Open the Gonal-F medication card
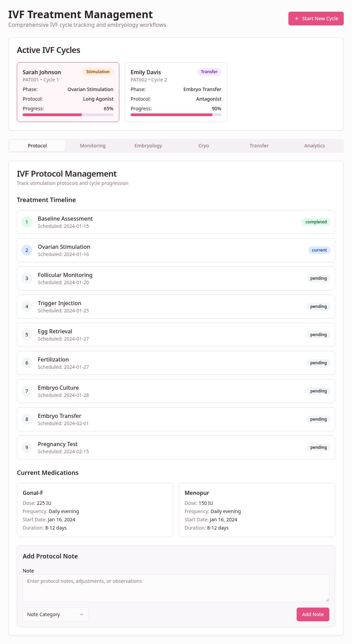Viewport: 352px width, 644px height. pyautogui.click(x=95, y=510)
